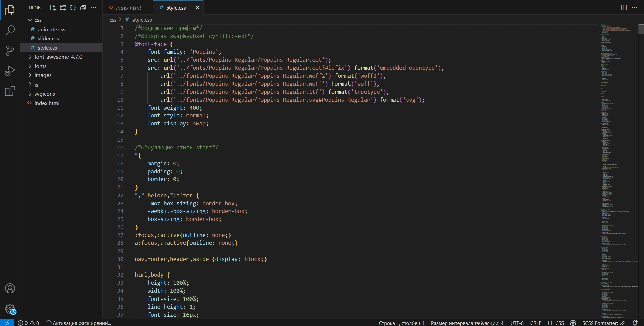This screenshot has width=644, height=326.
Task: Collapse the css folder
Action: (x=38, y=20)
